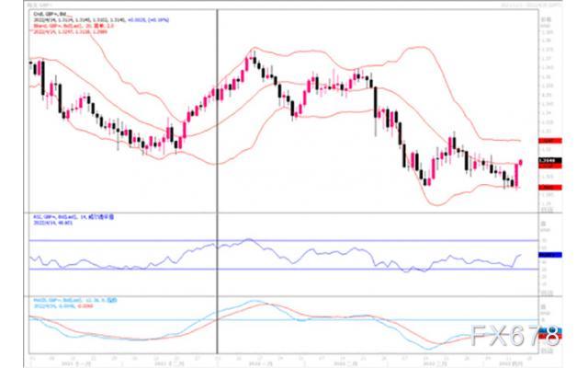
Task: Click the last pink candle at chart's right edge
Action: click(x=521, y=162)
